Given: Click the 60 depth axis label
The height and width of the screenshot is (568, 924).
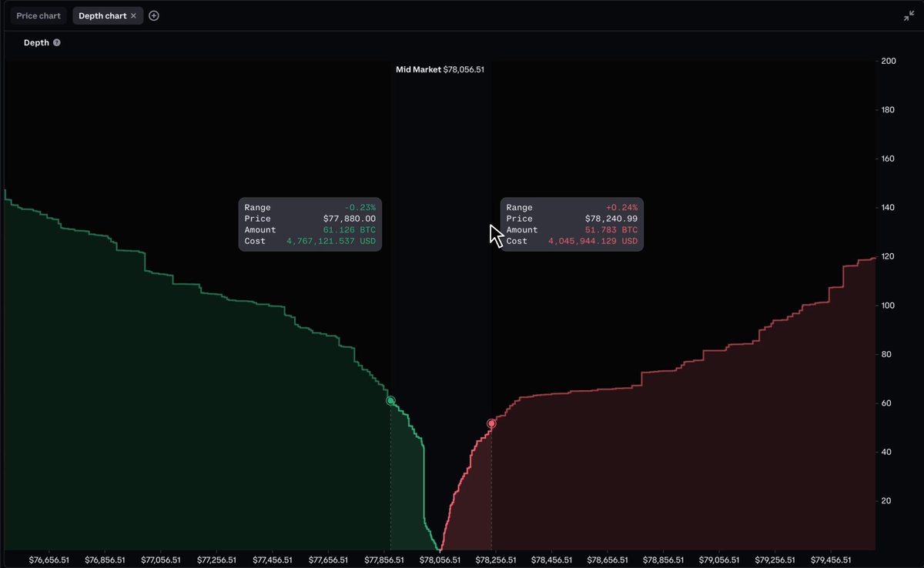Looking at the screenshot, I should 886,403.
